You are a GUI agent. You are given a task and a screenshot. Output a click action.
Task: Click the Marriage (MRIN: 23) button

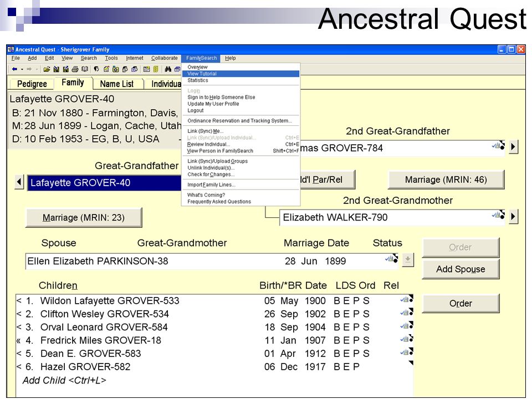click(x=84, y=217)
